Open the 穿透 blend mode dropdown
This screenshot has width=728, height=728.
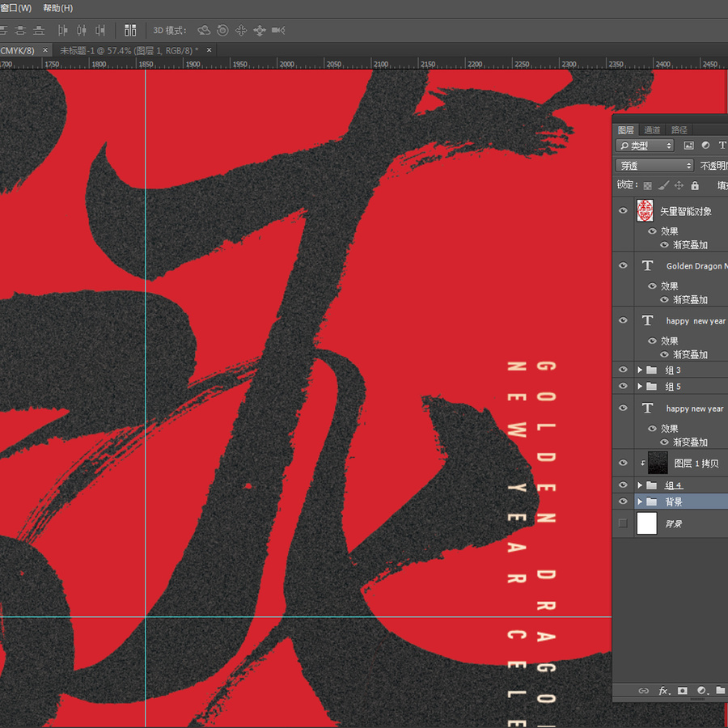coord(654,165)
